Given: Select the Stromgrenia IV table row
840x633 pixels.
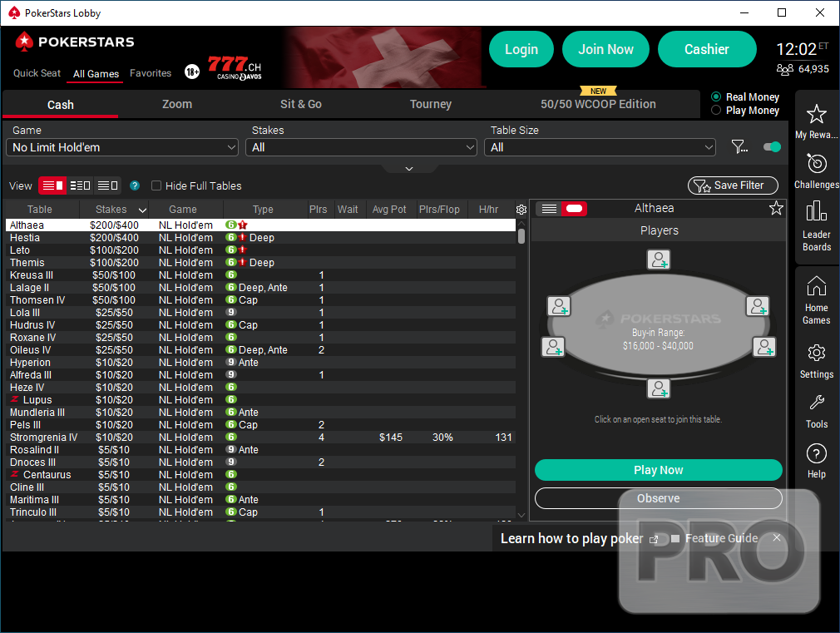Looking at the screenshot, I should point(260,438).
